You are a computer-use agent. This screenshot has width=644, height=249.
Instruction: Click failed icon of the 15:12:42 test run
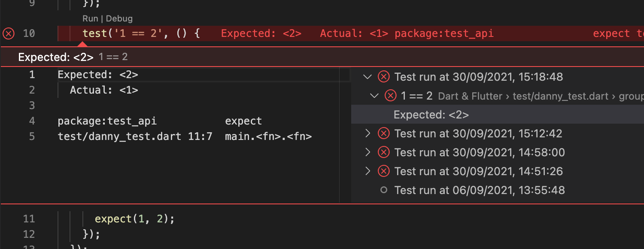tap(383, 134)
